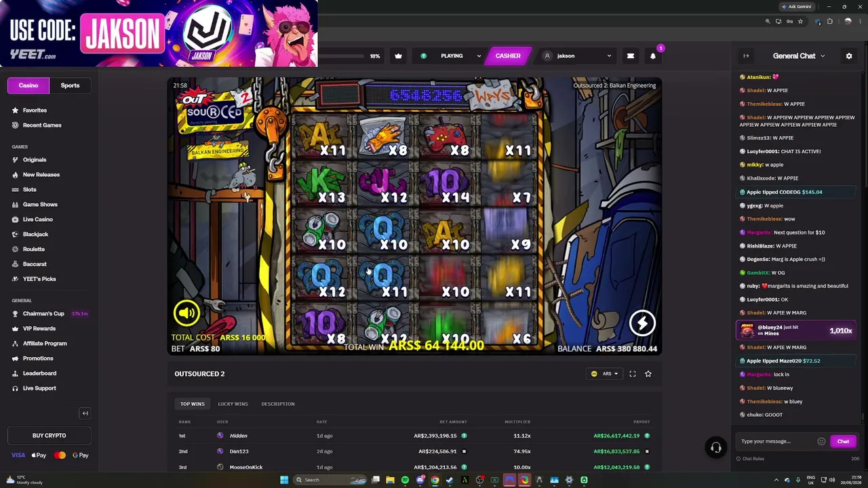Go to Live Casino
This screenshot has width=868, height=488.
pyautogui.click(x=38, y=220)
